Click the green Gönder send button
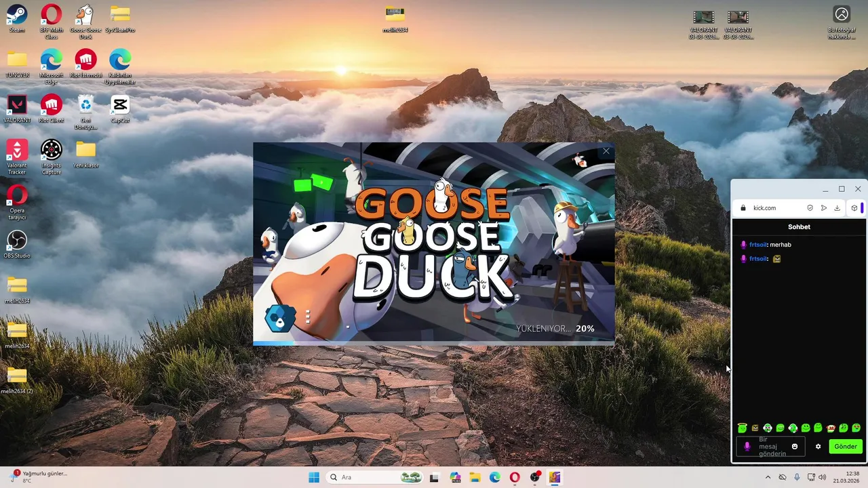The image size is (868, 488). 846,447
